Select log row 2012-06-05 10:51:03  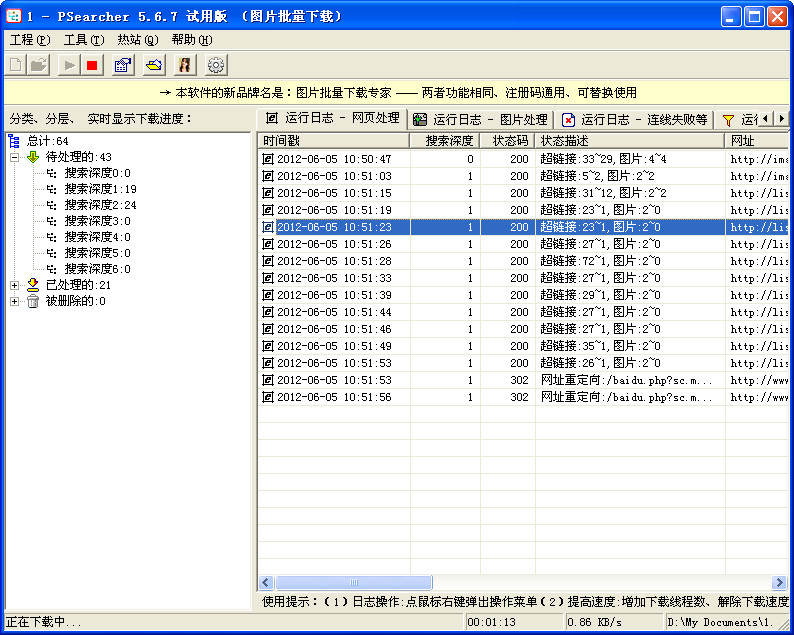tap(524, 176)
